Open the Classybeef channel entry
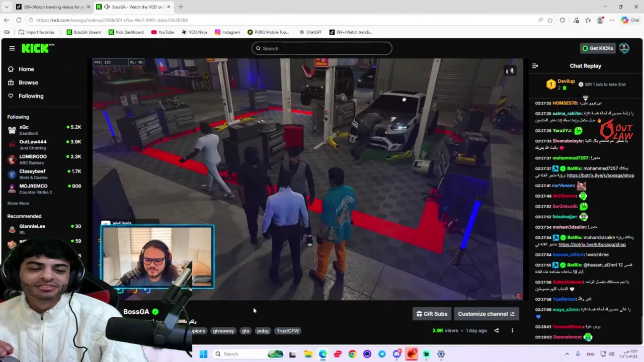This screenshot has width=644, height=362. (x=44, y=174)
